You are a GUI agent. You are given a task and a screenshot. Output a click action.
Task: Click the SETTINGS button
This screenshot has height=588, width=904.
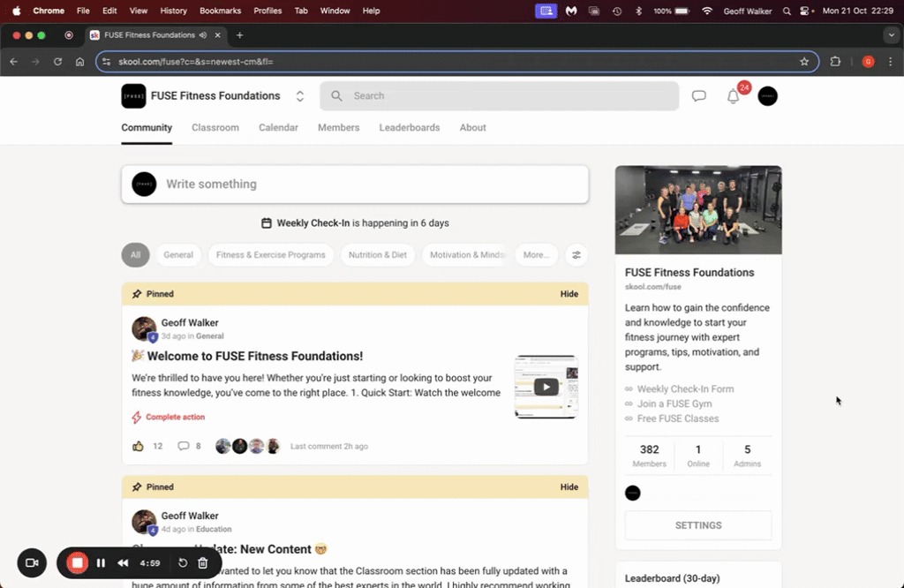coord(698,525)
